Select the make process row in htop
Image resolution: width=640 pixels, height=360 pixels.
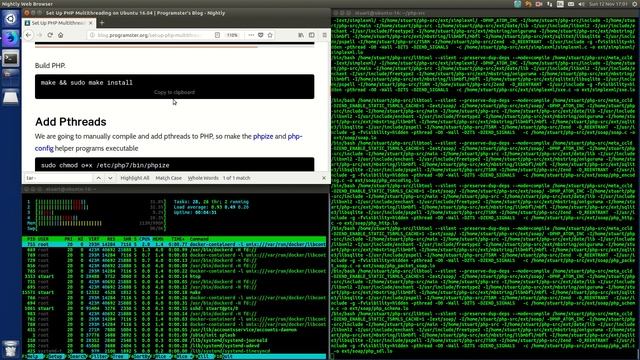[174, 292]
